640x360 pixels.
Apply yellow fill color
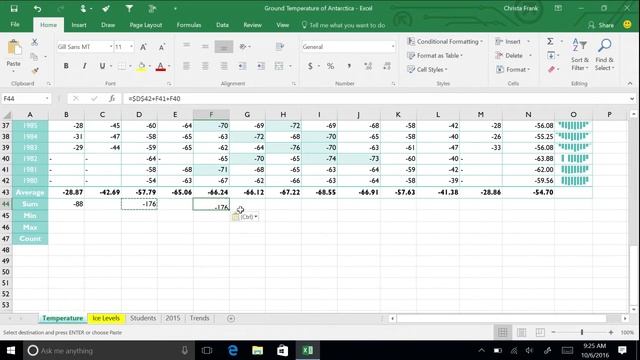[x=141, y=66]
